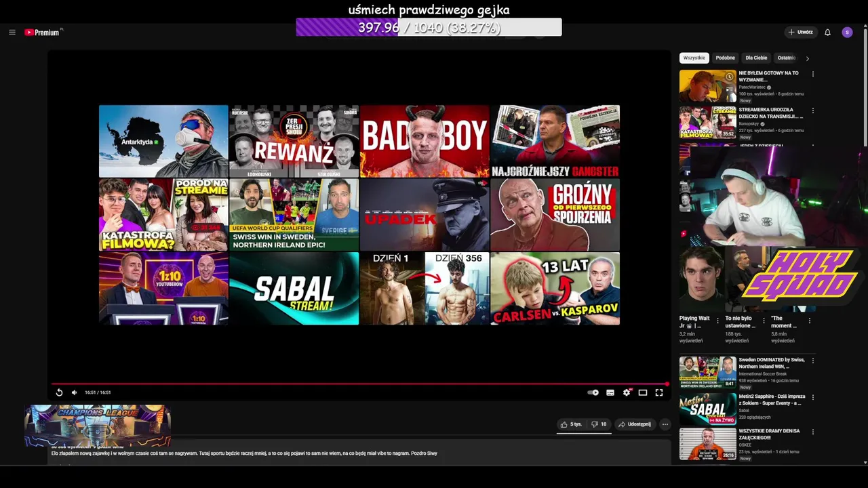Open the notifications bell

(x=827, y=32)
